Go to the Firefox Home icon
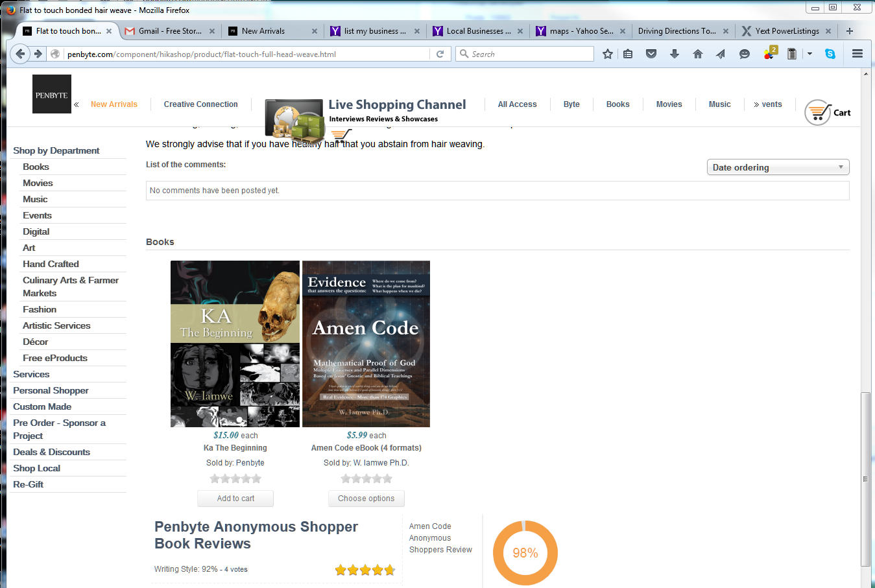 698,54
